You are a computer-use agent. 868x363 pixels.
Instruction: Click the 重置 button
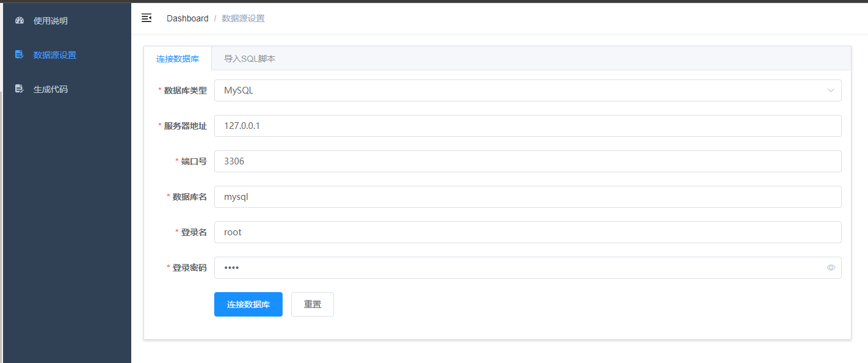tap(313, 304)
